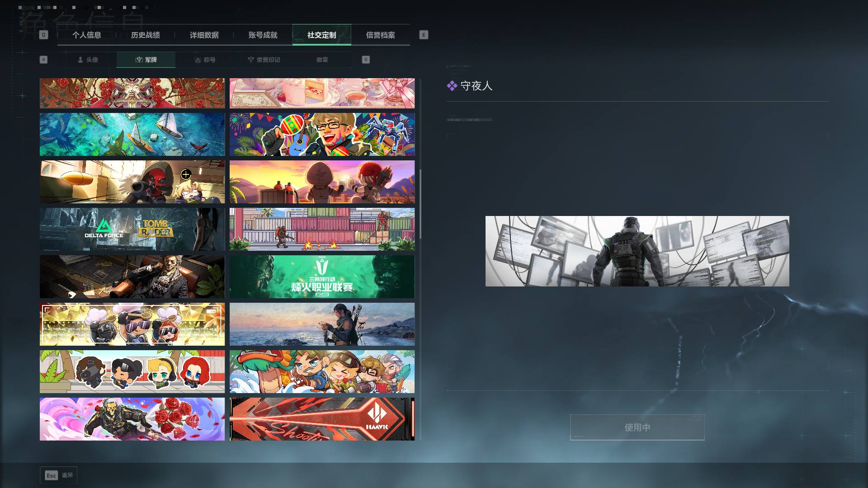This screenshot has width=868, height=488.
Task: Click the Esc 返回 back button
Action: coord(59,475)
